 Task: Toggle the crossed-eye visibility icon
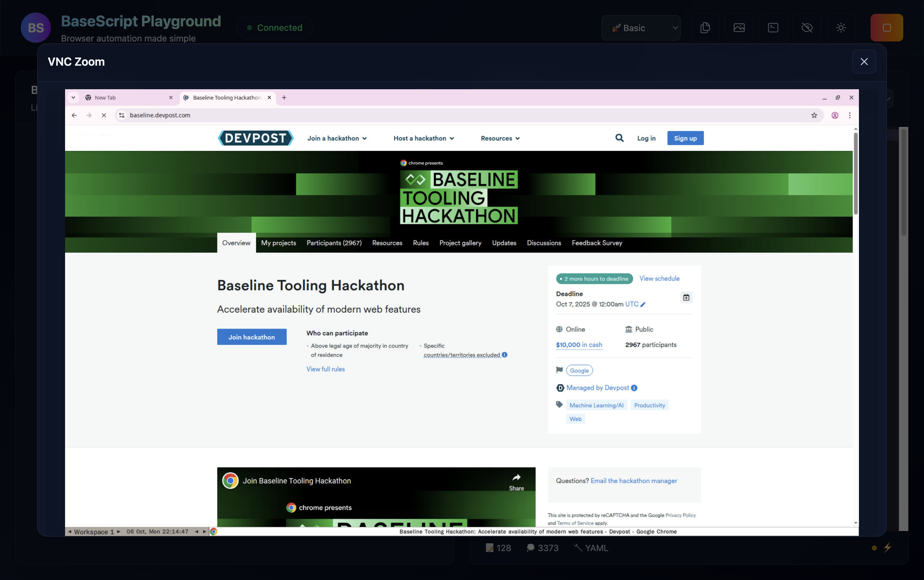806,28
